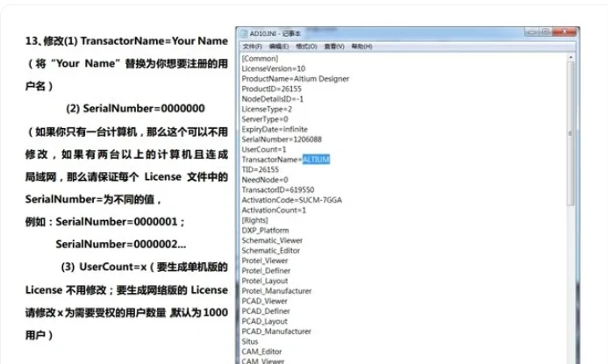Click the TransactorName=Your Name instruction heading
The height and width of the screenshot is (364, 608).
pyautogui.click(x=154, y=40)
